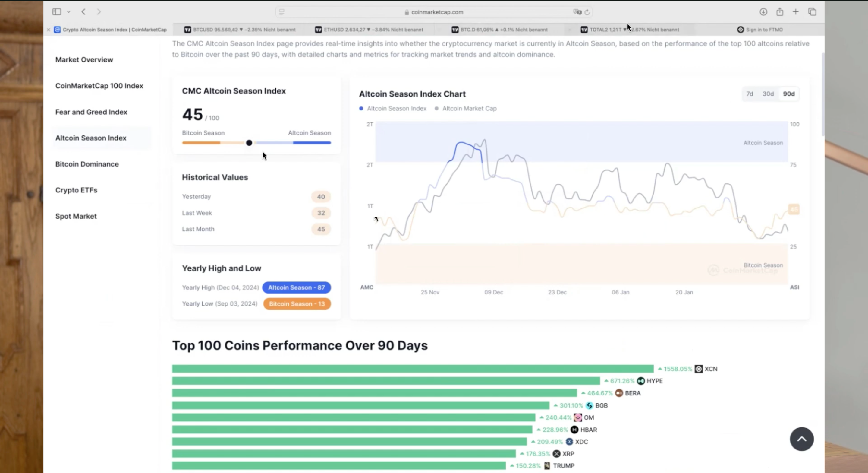Click the Top 100 Coins Performance heading
This screenshot has width=868, height=473.
pos(300,345)
